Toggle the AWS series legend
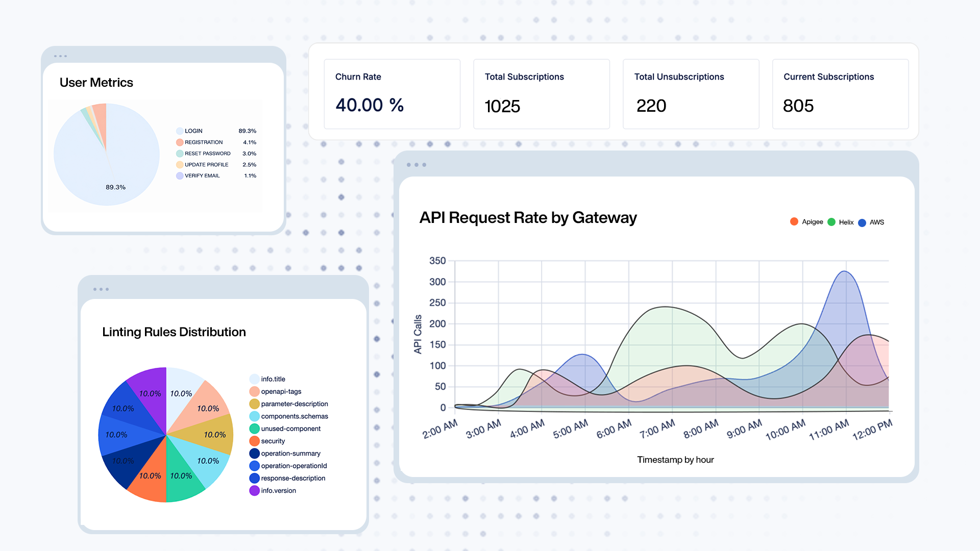Image resolution: width=980 pixels, height=551 pixels. click(x=876, y=222)
